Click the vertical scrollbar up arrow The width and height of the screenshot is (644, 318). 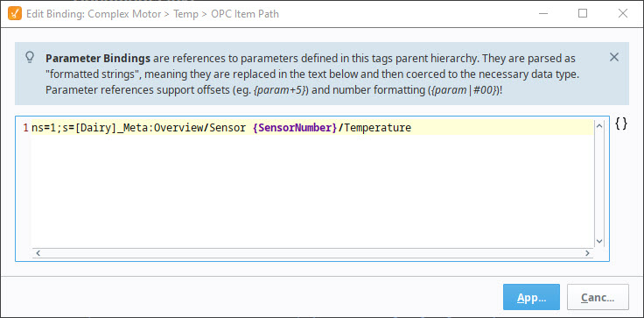(x=598, y=126)
